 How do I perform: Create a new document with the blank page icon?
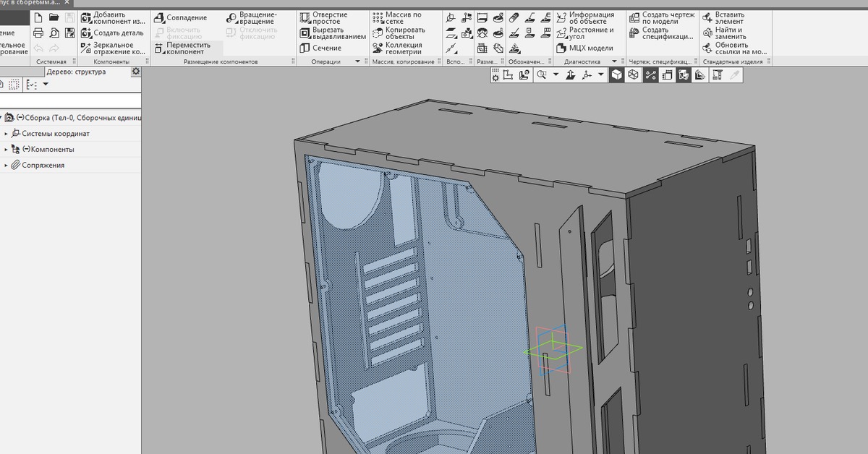(38, 17)
